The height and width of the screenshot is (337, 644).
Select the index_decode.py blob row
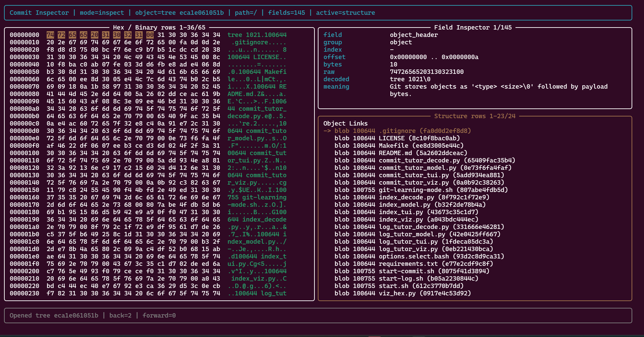(412, 197)
